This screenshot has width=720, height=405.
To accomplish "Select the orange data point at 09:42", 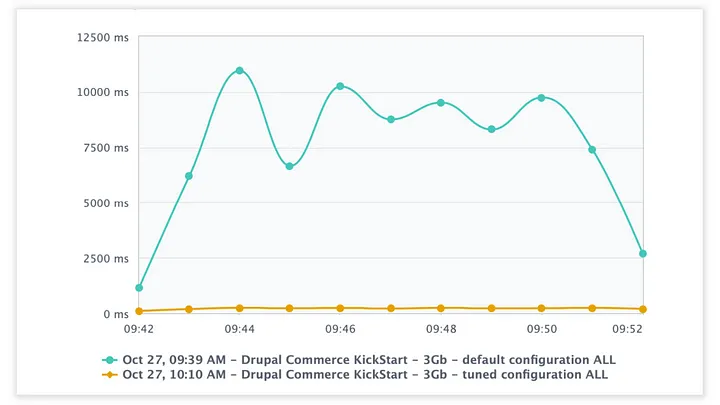I will [x=139, y=311].
